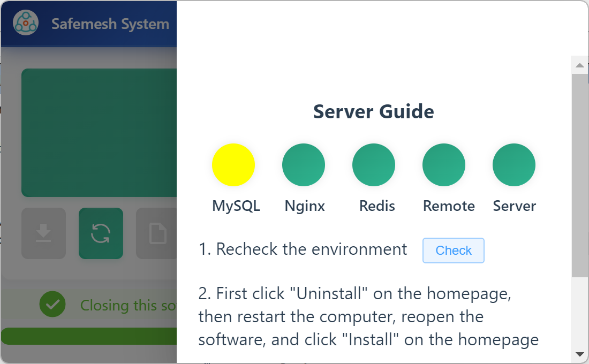589x364 pixels.
Task: Click the green progress bar
Action: 89,336
